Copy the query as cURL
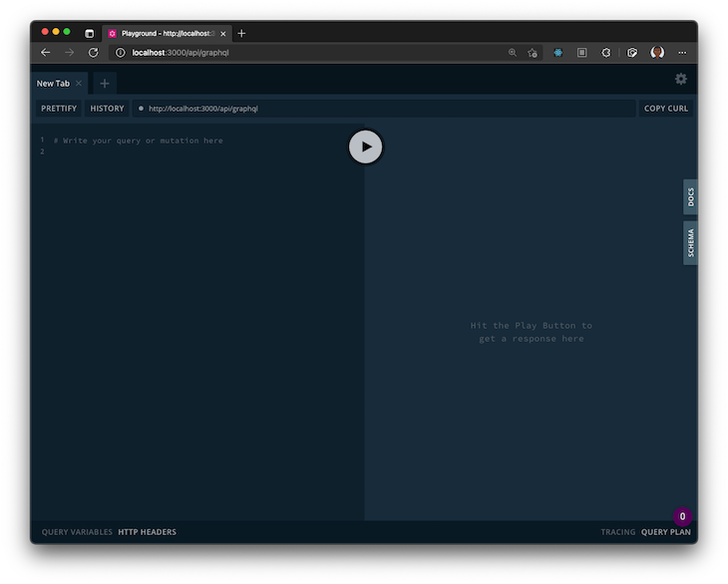The image size is (728, 584). [x=665, y=109]
